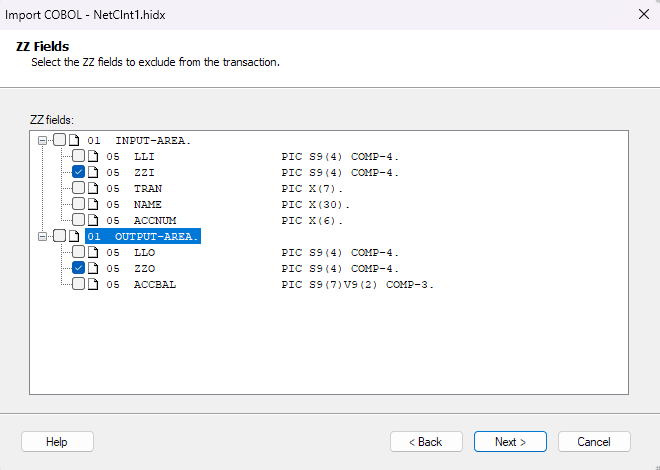Click the document icon beside ACCBAL
Viewport: 660px width, 470px height.
pos(93,284)
